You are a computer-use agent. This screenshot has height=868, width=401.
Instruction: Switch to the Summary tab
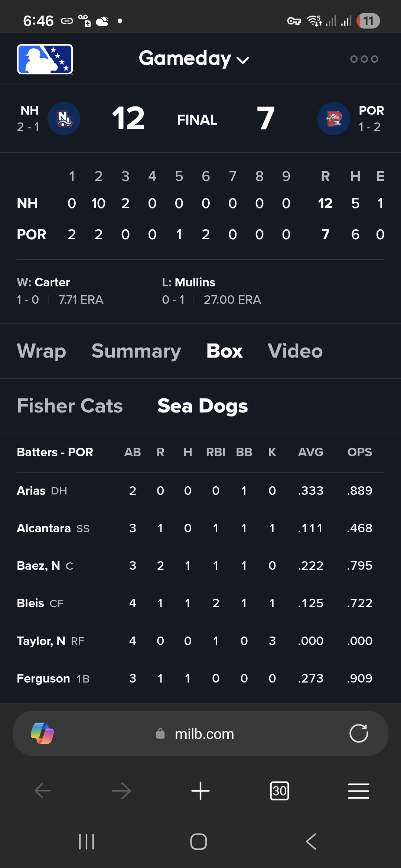136,351
